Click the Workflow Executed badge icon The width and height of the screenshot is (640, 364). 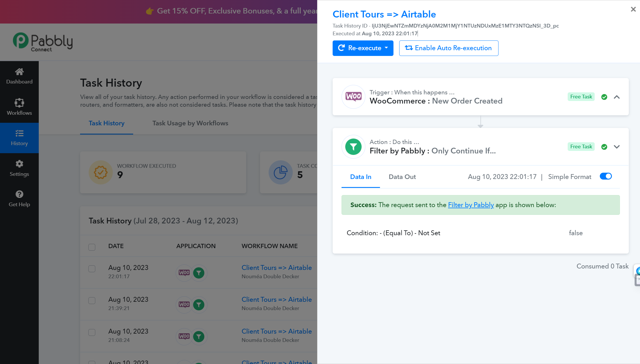click(100, 172)
